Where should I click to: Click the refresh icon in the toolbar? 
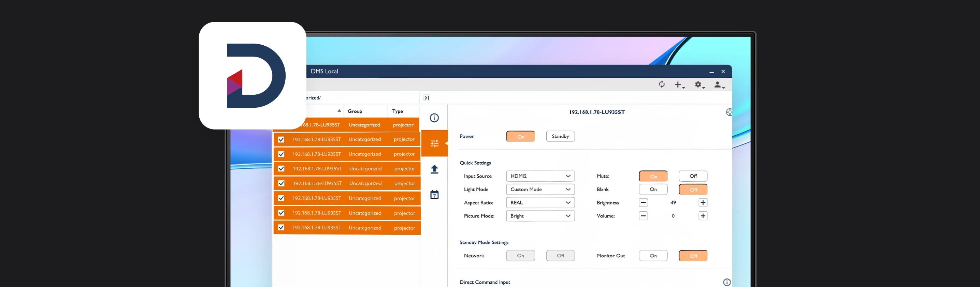pos(662,85)
